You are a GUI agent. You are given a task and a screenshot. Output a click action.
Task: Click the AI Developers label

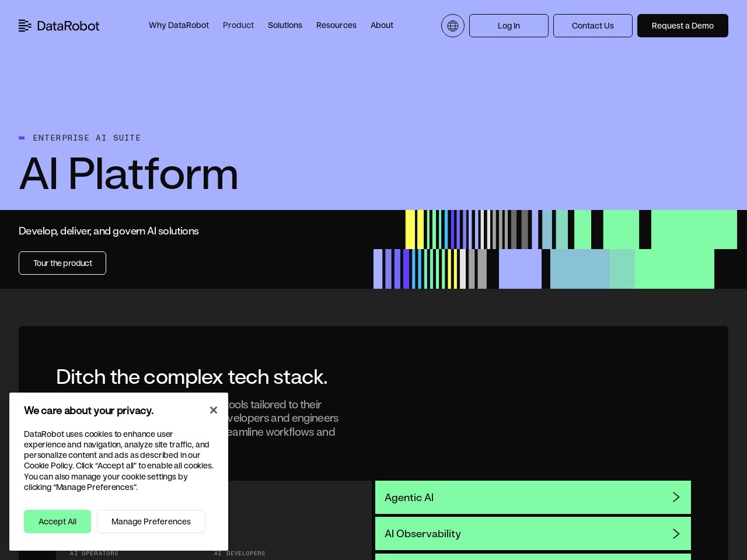239,553
